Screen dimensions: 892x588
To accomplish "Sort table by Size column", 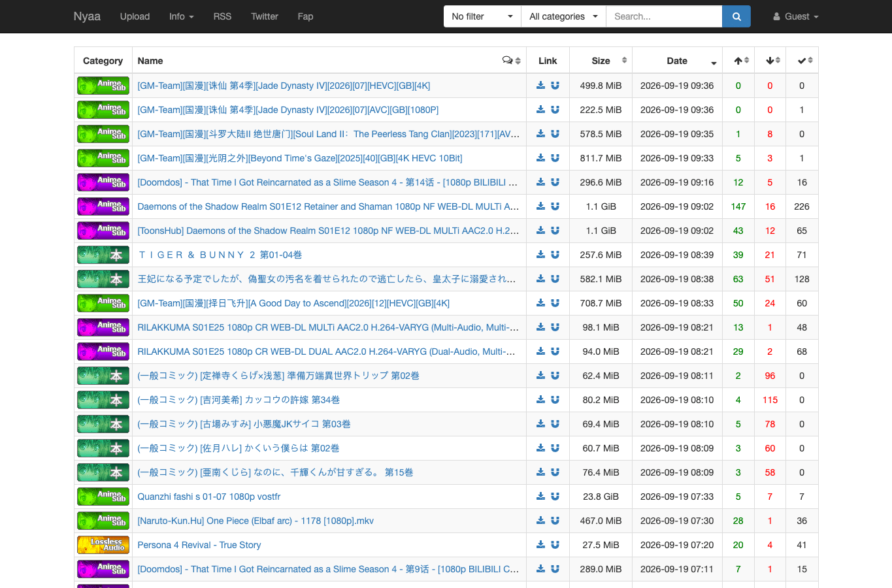I will click(x=601, y=61).
